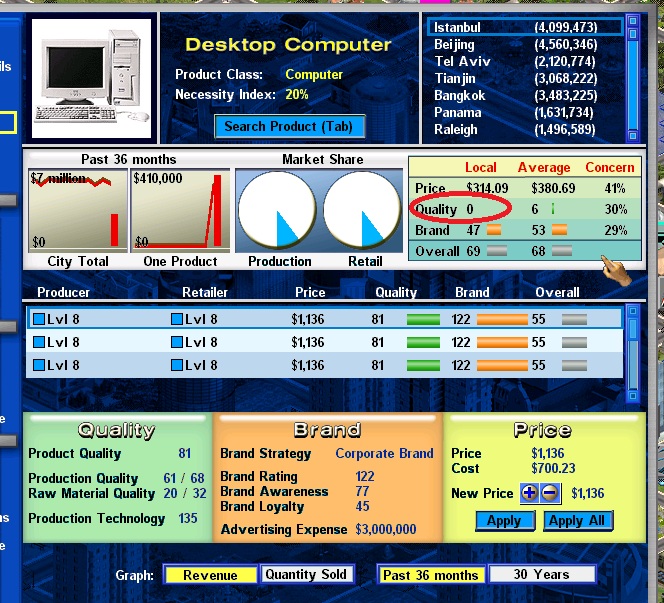Click the Overall column header
Screen dimensions: 664x603
557,292
